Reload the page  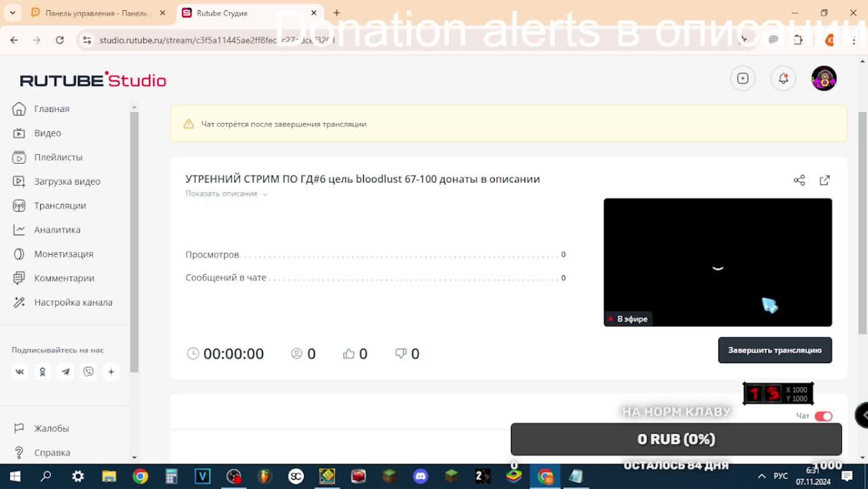pos(60,40)
